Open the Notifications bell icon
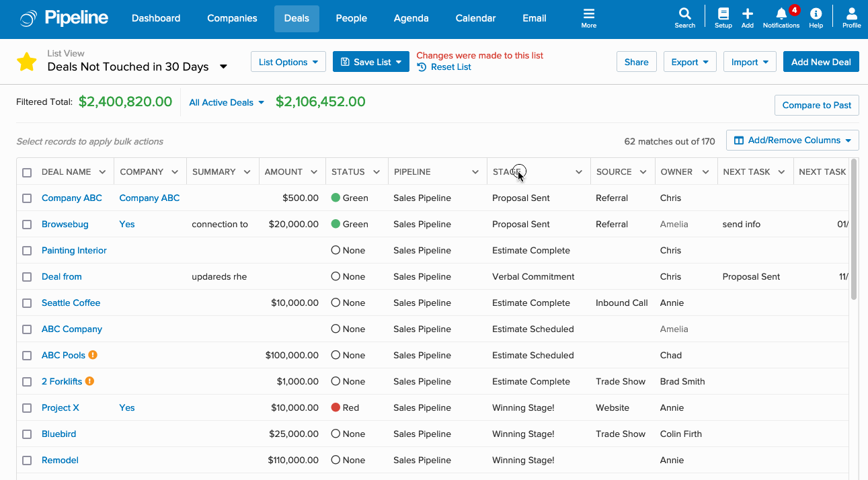The width and height of the screenshot is (868, 480). [x=781, y=13]
